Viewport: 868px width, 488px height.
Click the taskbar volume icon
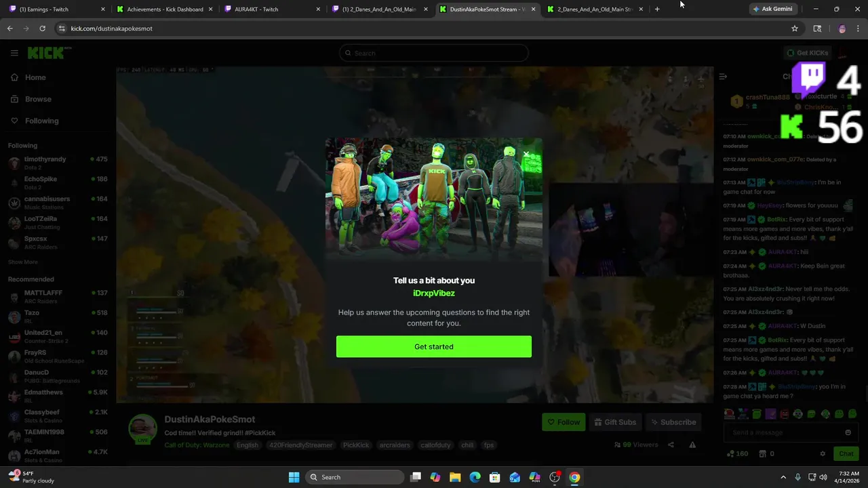[823, 477]
